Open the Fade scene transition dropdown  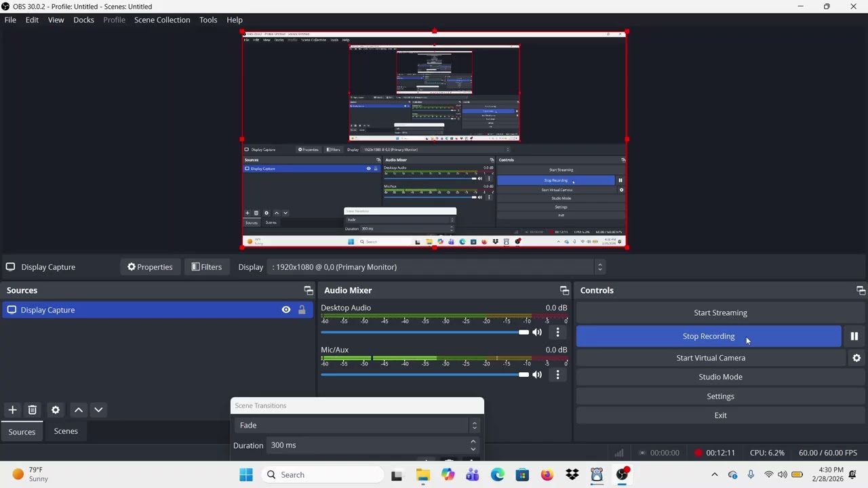(x=357, y=425)
